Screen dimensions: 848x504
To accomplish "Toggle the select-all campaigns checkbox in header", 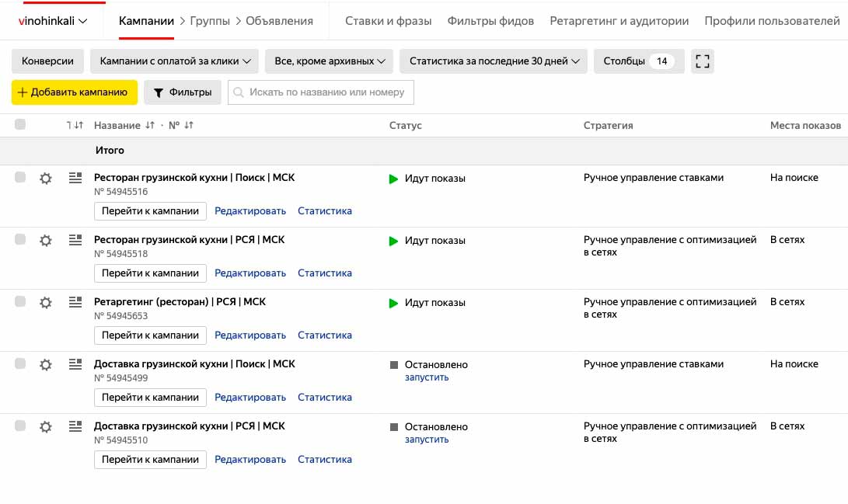I will (x=20, y=124).
